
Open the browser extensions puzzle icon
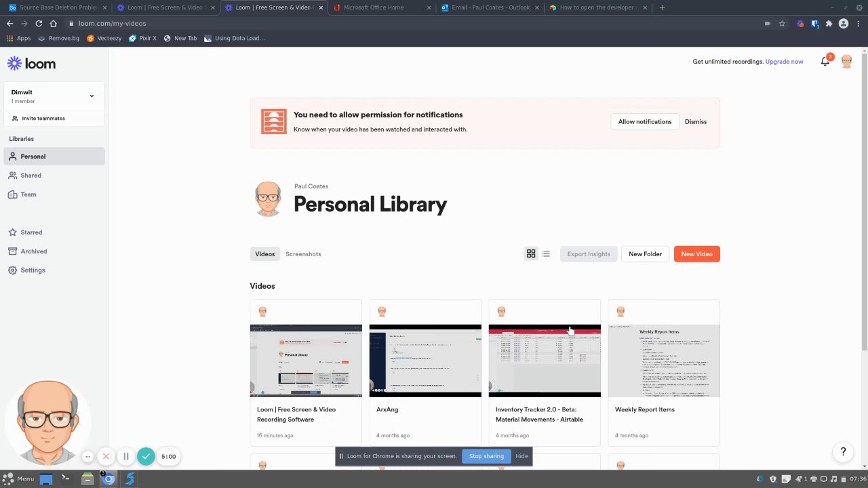(829, 23)
